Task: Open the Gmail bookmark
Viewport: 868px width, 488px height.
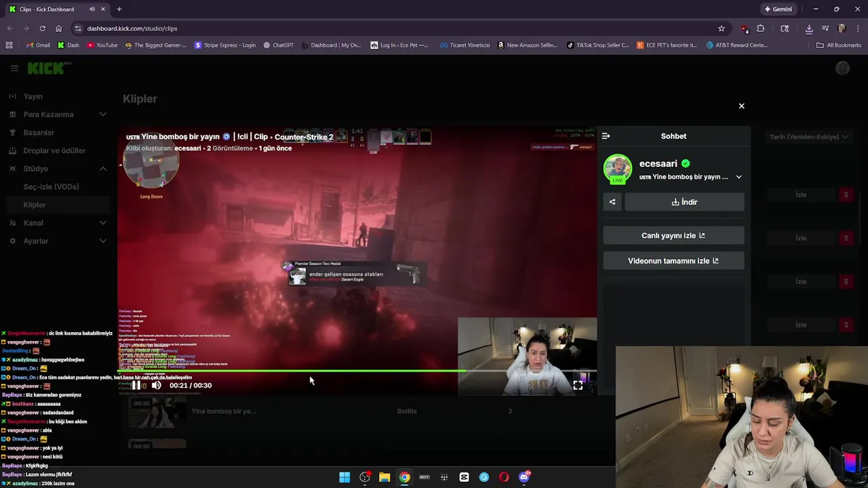Action: (37, 45)
